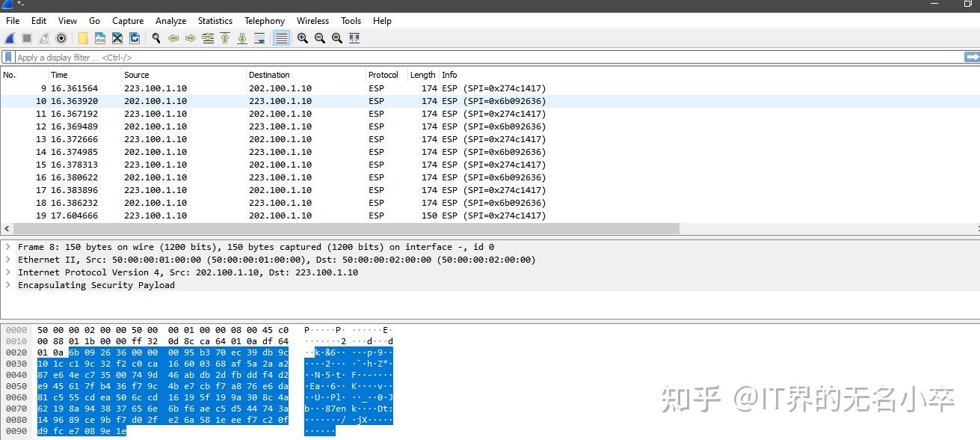The image size is (980, 440).
Task: Jump to the last packet
Action: 242,38
